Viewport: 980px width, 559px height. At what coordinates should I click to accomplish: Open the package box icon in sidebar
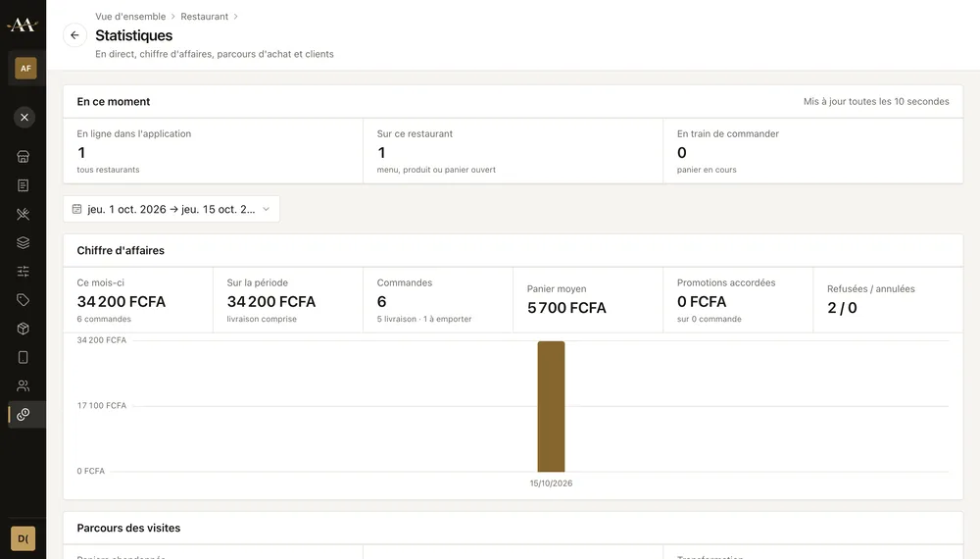click(24, 329)
